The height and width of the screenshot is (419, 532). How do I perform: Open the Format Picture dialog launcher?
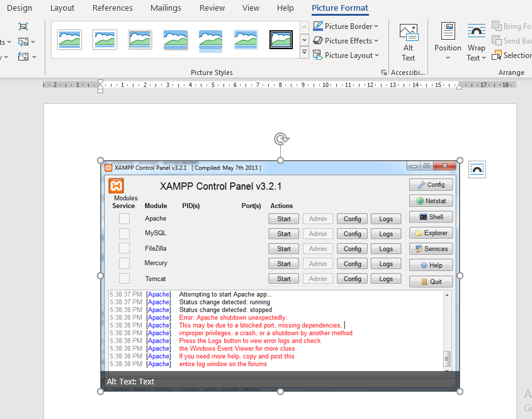(383, 72)
